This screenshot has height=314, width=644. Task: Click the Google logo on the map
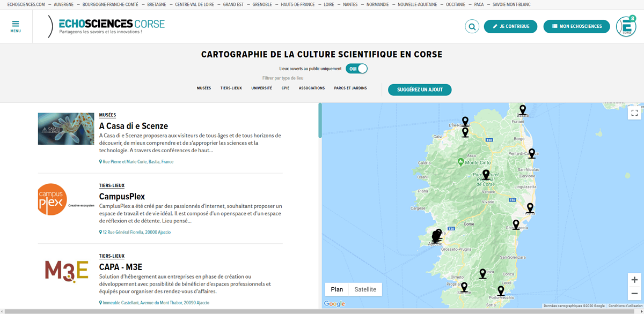pyautogui.click(x=334, y=304)
